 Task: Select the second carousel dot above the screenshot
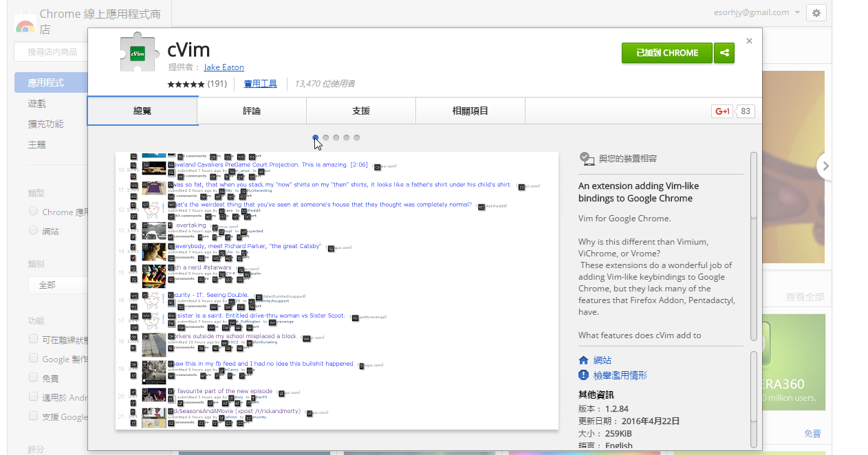325,137
